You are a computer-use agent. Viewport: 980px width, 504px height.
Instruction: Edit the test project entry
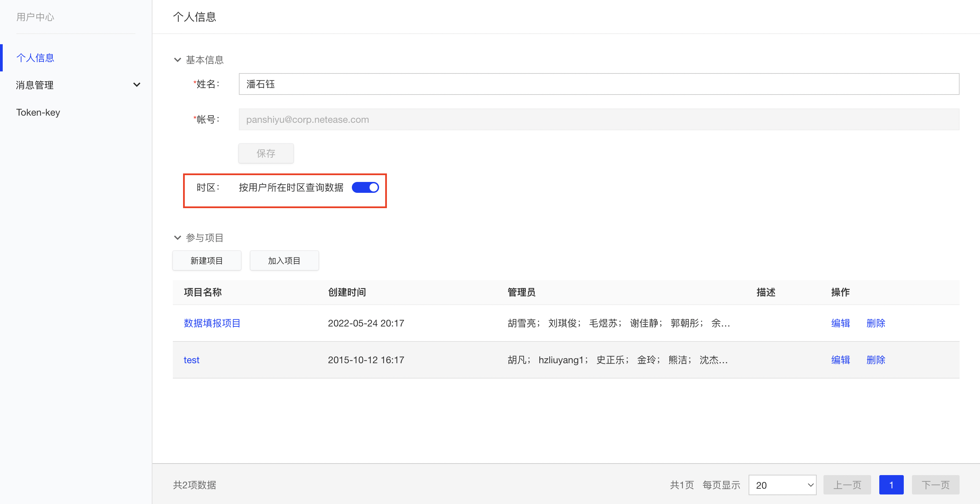pyautogui.click(x=840, y=359)
